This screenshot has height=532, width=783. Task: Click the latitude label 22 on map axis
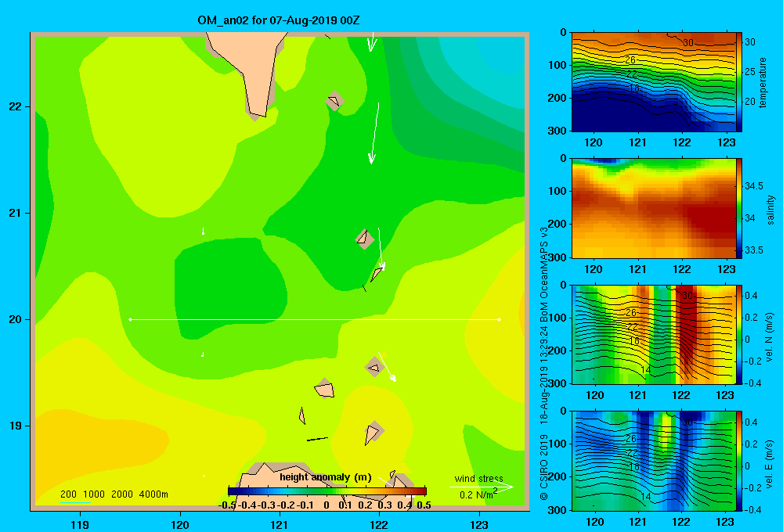click(x=16, y=107)
